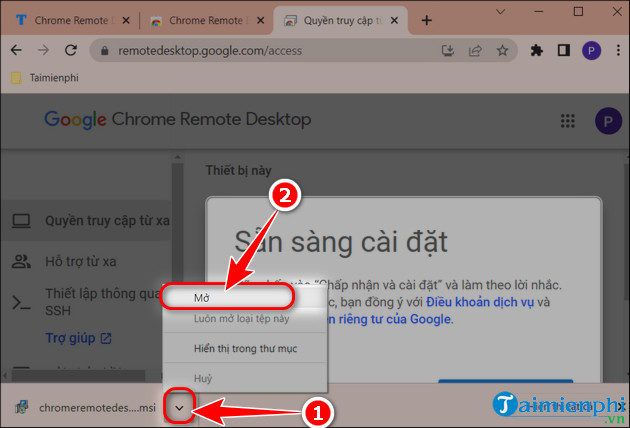Screen dimensions: 630x428
Task: Click the laptop icon beside Quyền truy cập
Action: coord(21,221)
